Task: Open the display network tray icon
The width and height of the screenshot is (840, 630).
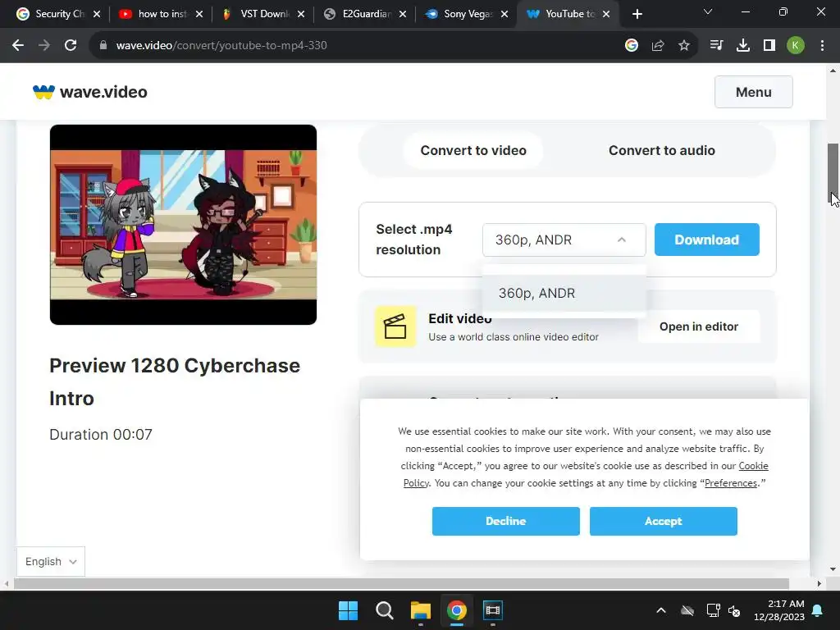Action: (713, 610)
